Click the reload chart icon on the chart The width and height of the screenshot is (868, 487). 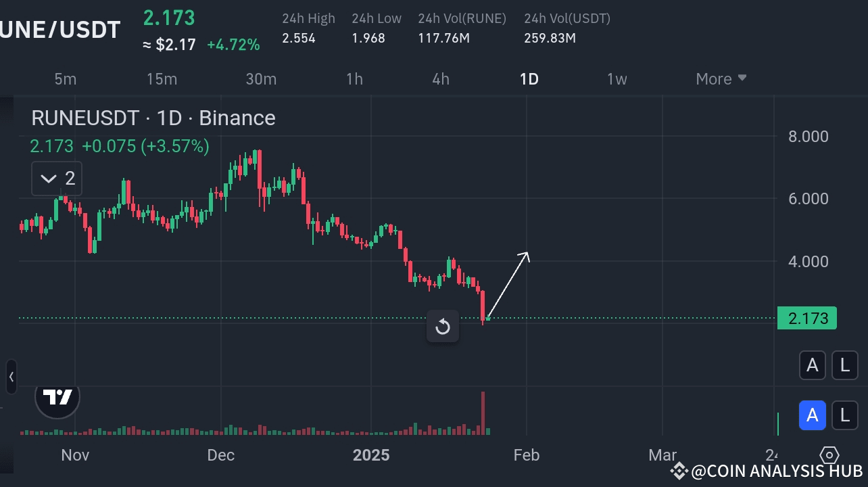(443, 327)
